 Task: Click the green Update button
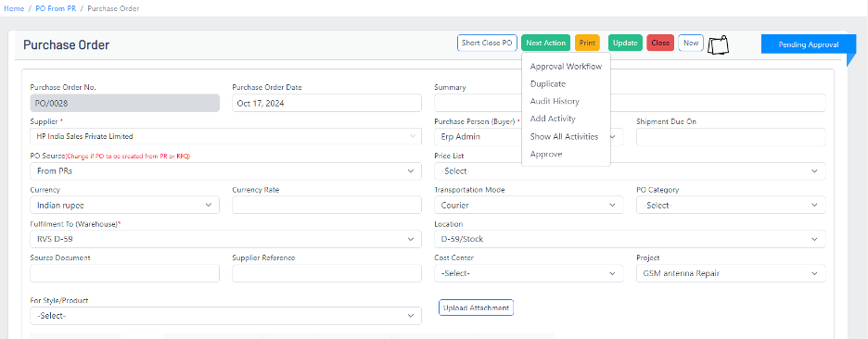[x=626, y=43]
